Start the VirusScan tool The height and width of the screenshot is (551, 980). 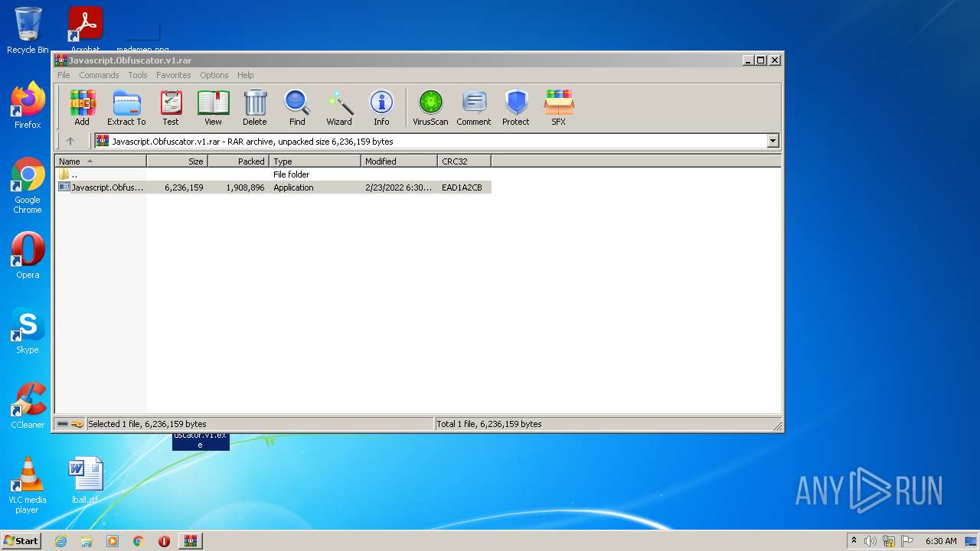pos(430,107)
